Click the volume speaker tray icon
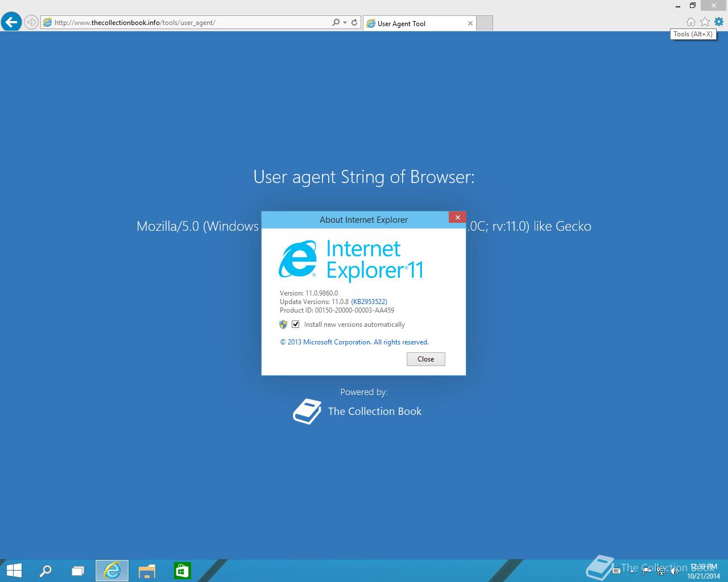This screenshot has width=728, height=582. [675, 571]
